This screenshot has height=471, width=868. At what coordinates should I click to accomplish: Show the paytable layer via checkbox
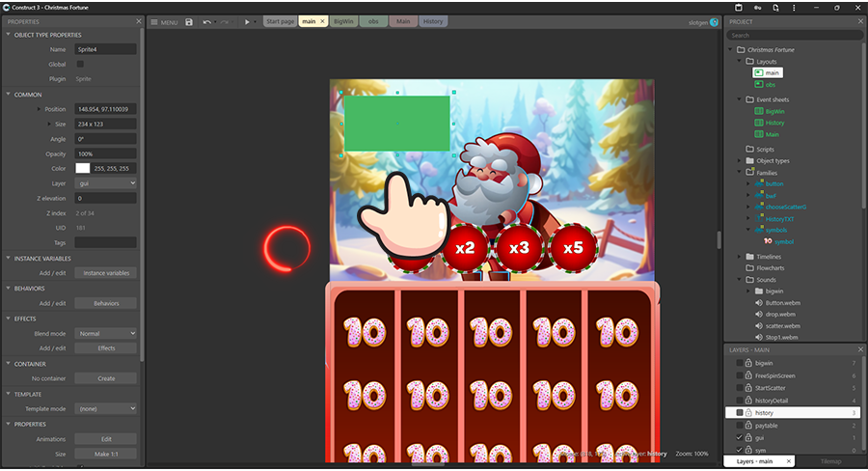click(739, 425)
